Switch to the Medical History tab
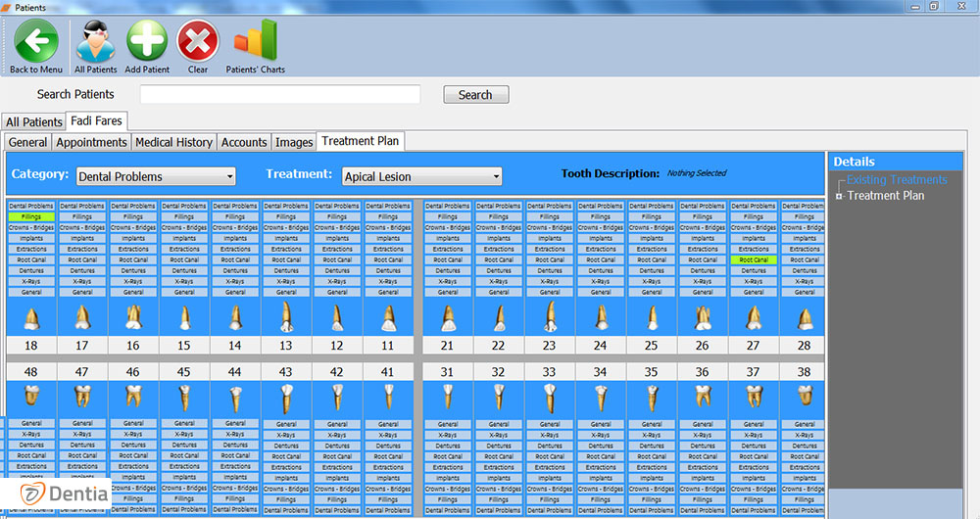The image size is (980, 519). [173, 142]
